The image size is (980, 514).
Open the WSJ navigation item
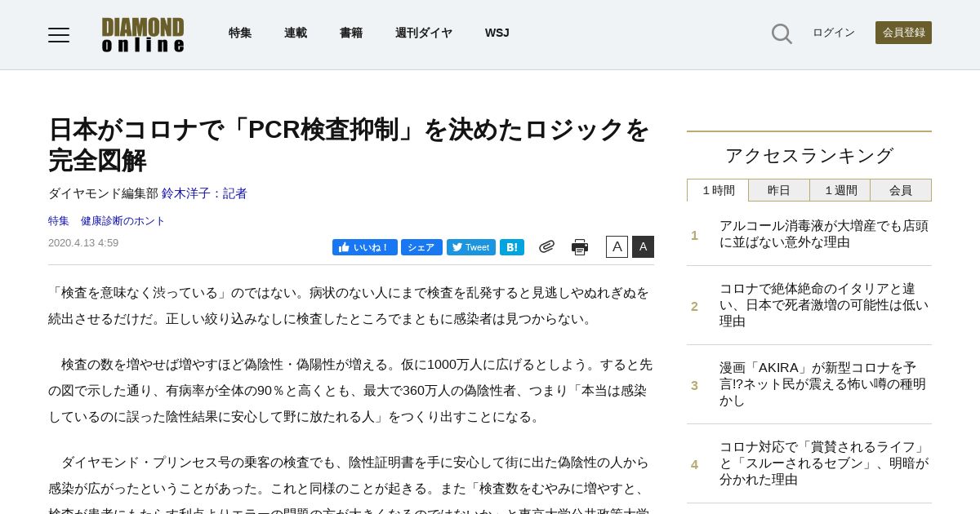coord(497,33)
